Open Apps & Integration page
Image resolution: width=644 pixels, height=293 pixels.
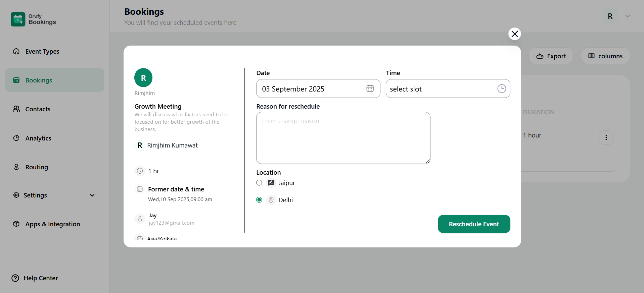(52, 224)
